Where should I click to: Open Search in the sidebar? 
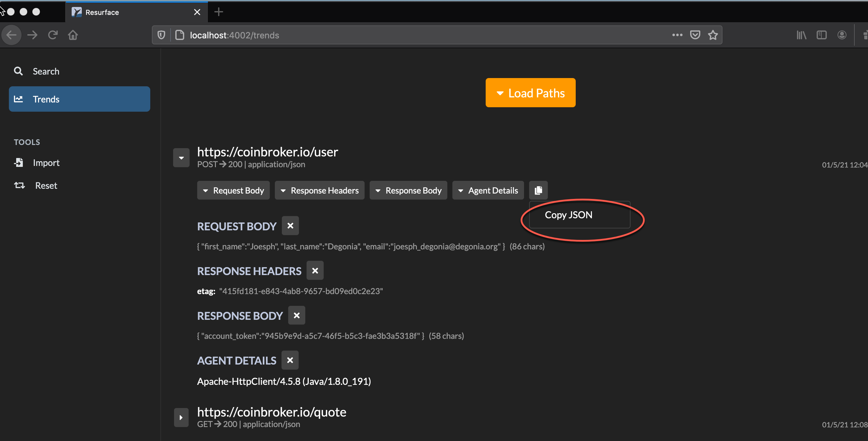click(x=80, y=71)
